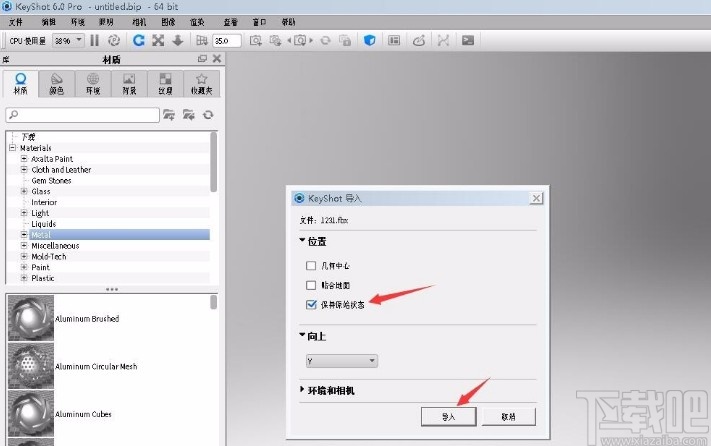
Task: Refresh the material library list
Action: [x=208, y=115]
